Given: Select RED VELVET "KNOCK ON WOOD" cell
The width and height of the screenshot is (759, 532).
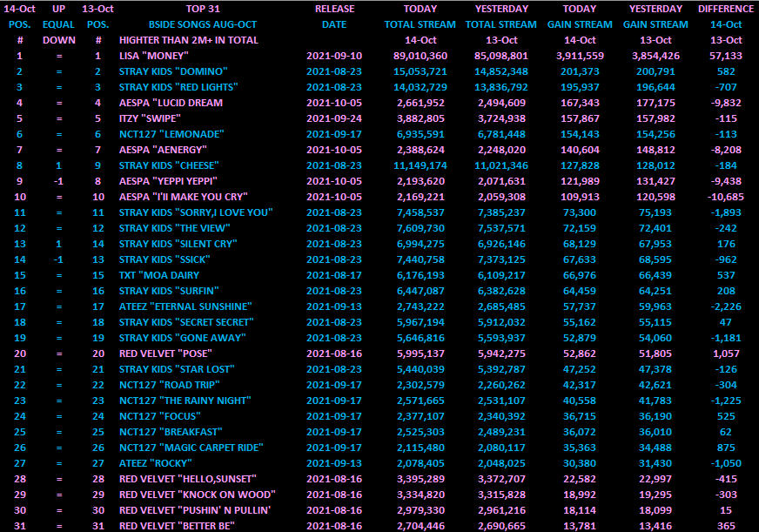Looking at the screenshot, I should tap(198, 495).
